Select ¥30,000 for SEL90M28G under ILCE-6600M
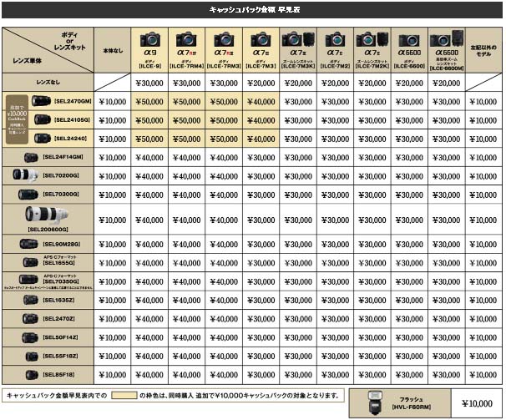The height and width of the screenshot is (420, 506). tap(447, 245)
